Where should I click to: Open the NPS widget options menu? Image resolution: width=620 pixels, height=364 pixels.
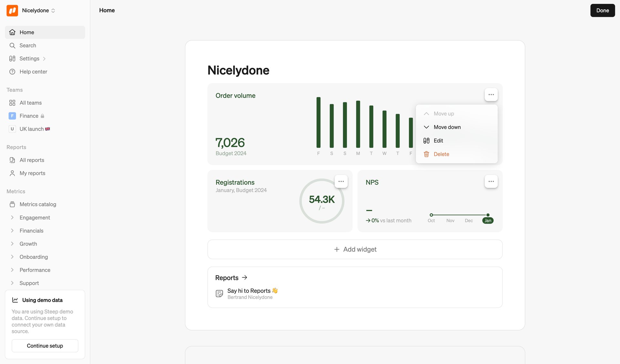click(491, 181)
